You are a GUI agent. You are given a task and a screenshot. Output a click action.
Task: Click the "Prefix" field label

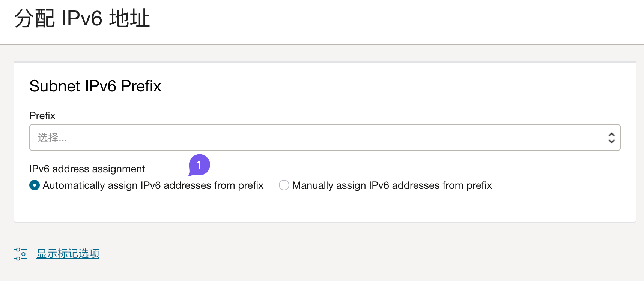click(42, 116)
